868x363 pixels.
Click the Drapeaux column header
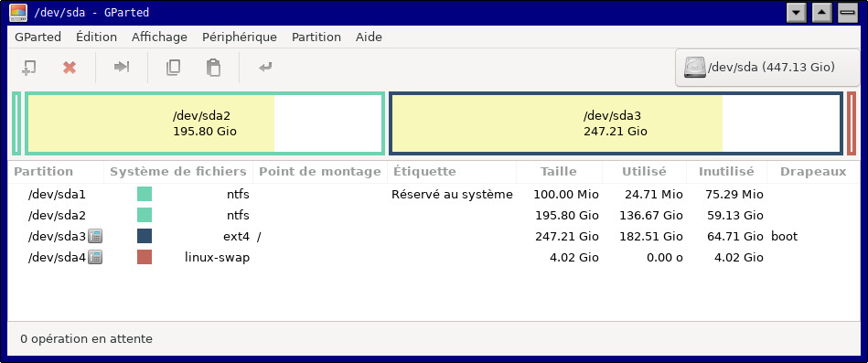click(x=813, y=172)
